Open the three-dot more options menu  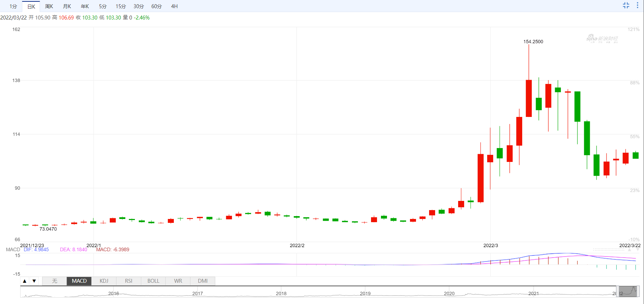[637, 5]
